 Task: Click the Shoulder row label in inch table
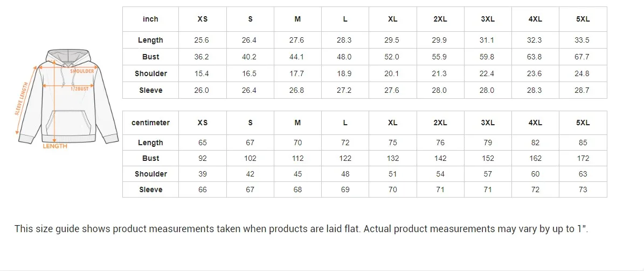[150, 73]
